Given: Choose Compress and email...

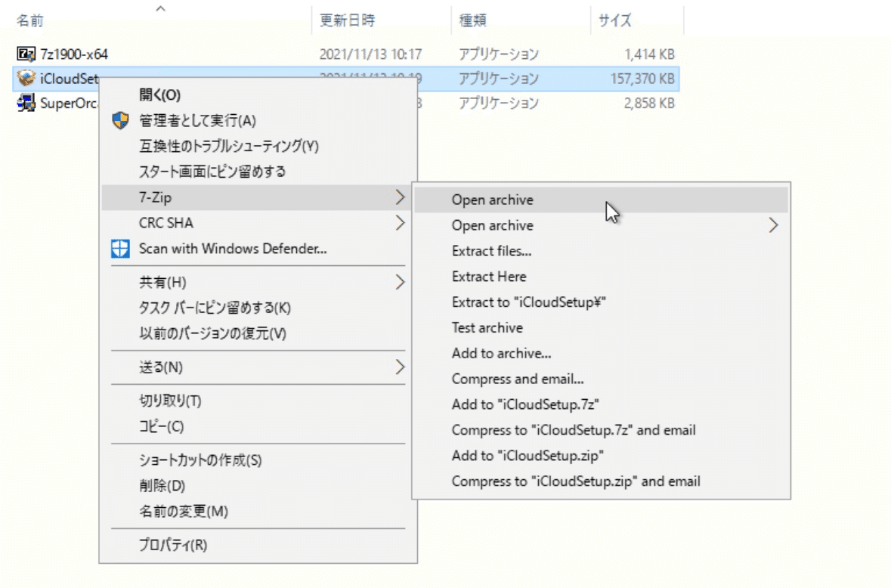Looking at the screenshot, I should pyautogui.click(x=602, y=379).
